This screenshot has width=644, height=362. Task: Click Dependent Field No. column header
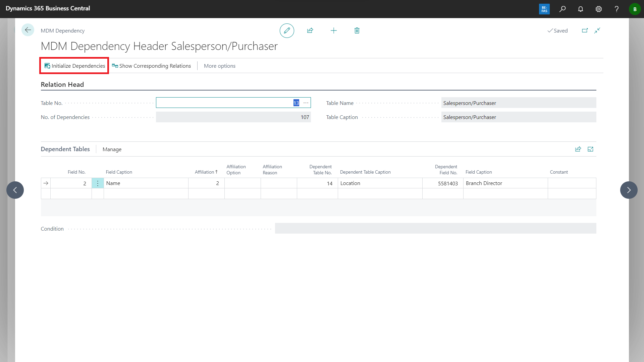[446, 170]
